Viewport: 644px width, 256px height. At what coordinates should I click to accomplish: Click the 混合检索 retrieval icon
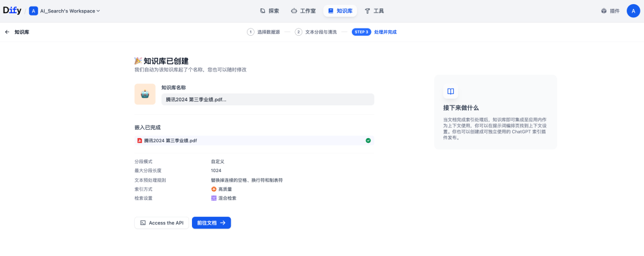pyautogui.click(x=213, y=198)
